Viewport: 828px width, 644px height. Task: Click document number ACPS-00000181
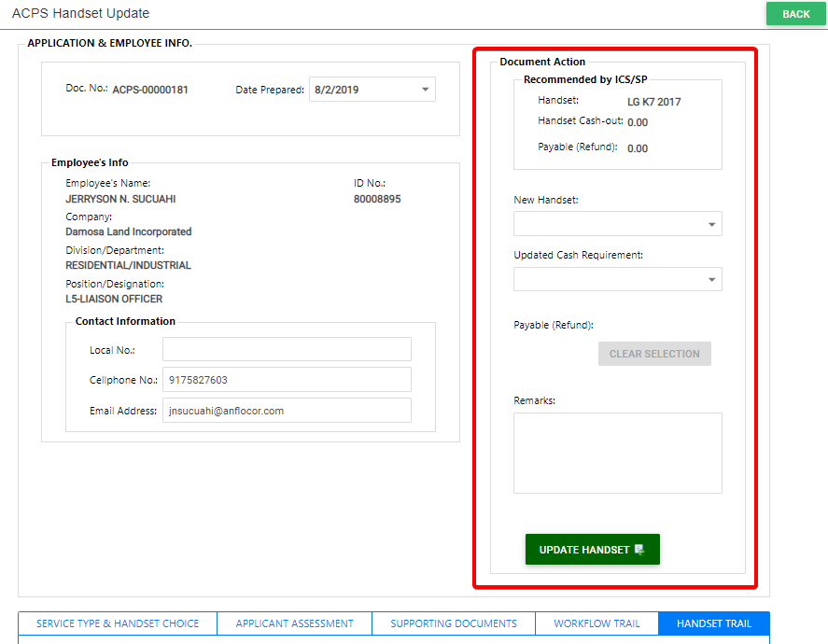[x=150, y=91]
